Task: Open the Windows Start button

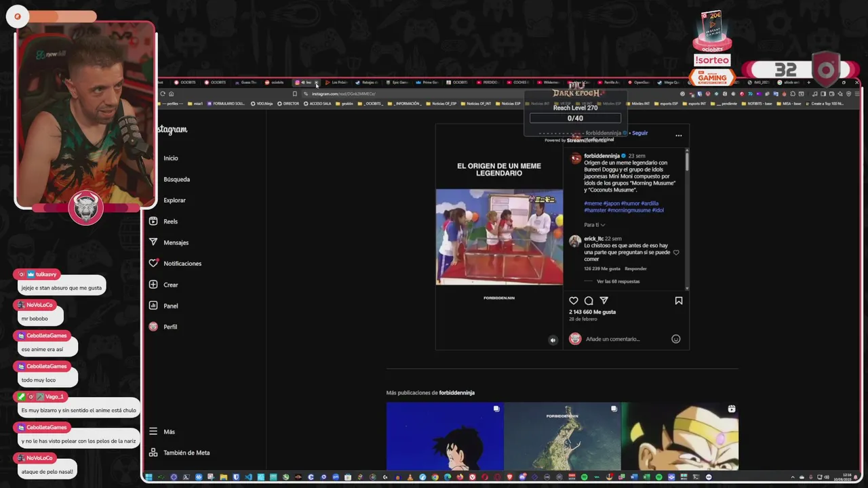Action: (149, 477)
